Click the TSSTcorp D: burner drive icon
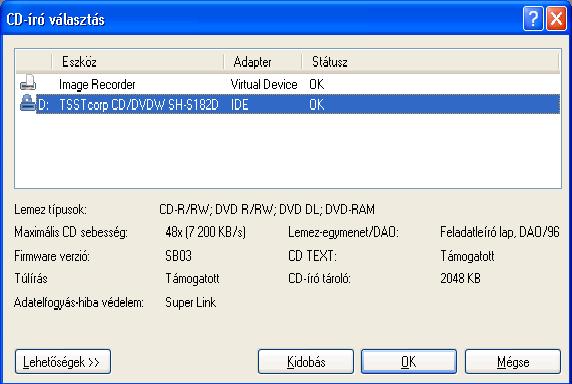Viewport: 572px width, 384px height. click(28, 103)
